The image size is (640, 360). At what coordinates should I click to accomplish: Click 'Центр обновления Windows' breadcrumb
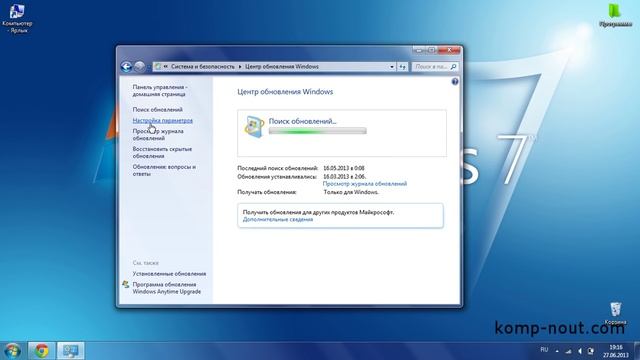pos(282,67)
